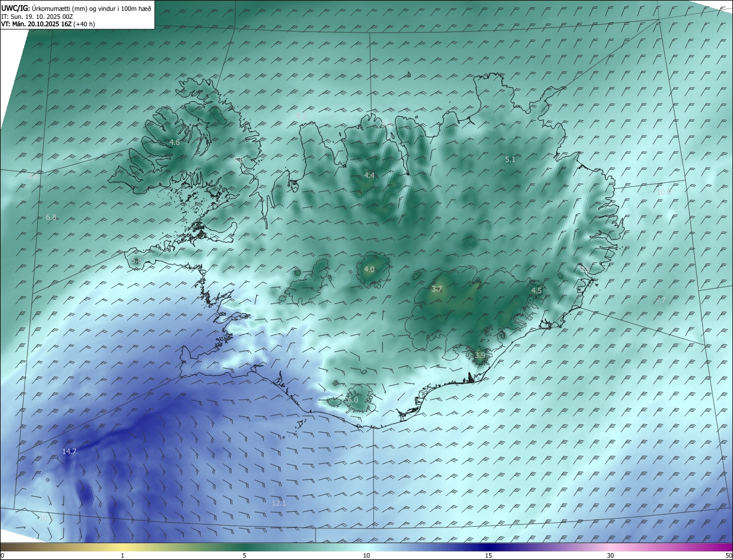Viewport: 733px width, 560px height.
Task: Click the 12.1 value over the southern sea
Action: coord(279,503)
